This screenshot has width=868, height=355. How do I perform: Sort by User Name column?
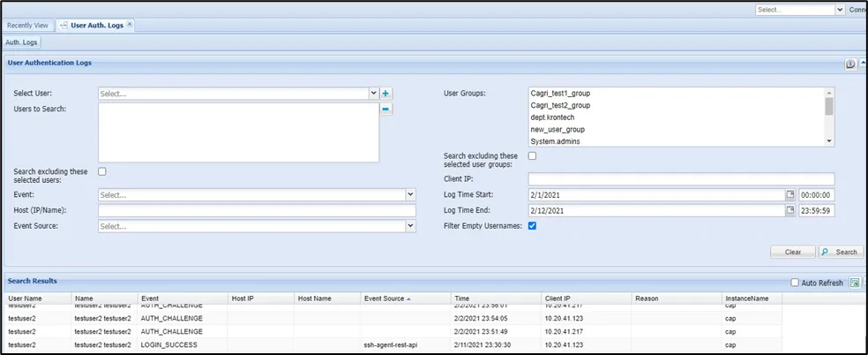[38, 298]
